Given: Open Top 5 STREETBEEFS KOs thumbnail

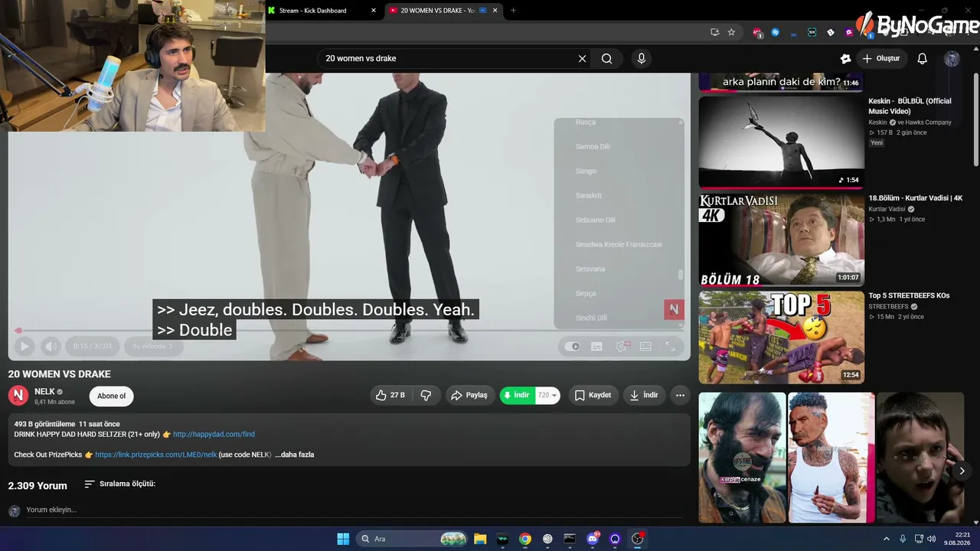Looking at the screenshot, I should pos(781,337).
